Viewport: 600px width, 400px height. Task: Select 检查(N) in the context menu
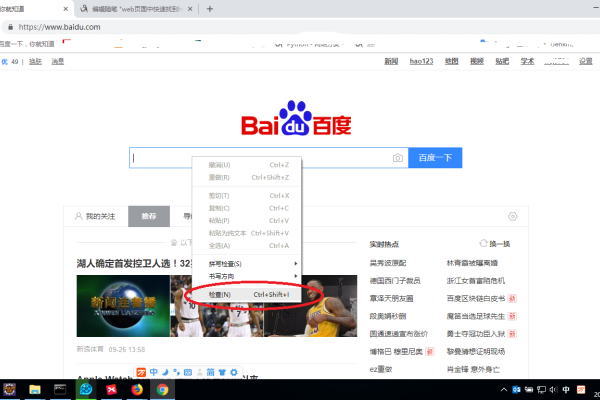click(246, 294)
